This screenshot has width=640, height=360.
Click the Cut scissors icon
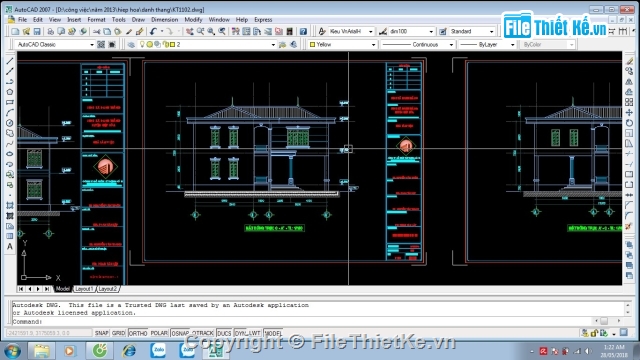click(x=96, y=31)
